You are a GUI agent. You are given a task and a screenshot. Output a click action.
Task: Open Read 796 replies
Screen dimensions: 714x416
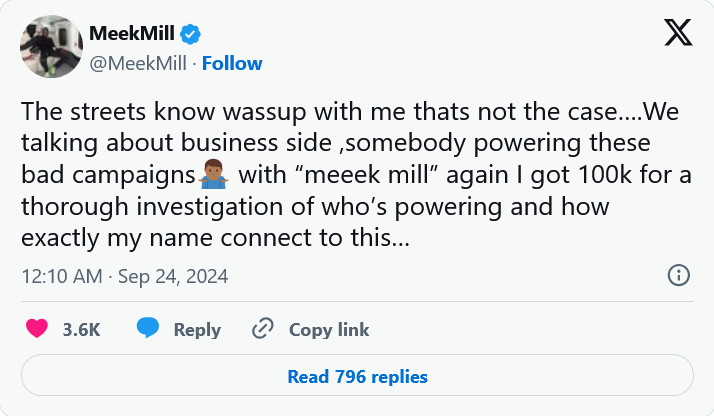[357, 377]
